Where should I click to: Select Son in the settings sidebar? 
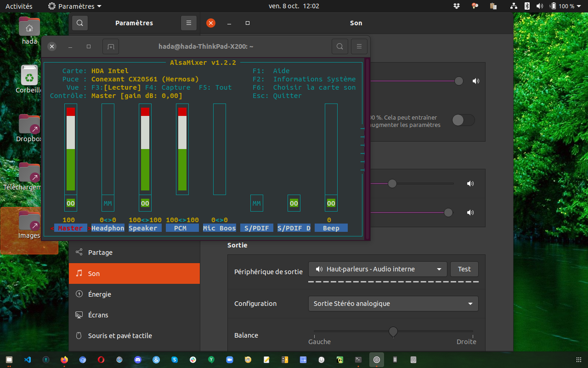[134, 273]
